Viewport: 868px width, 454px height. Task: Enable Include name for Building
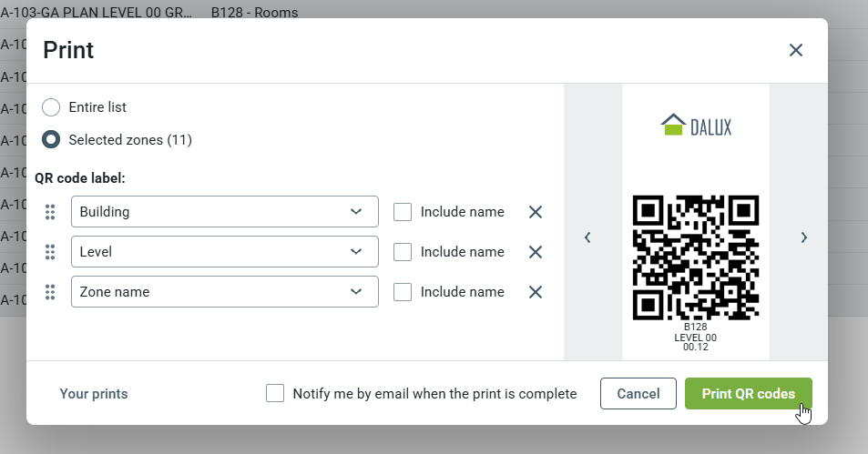[x=403, y=212]
